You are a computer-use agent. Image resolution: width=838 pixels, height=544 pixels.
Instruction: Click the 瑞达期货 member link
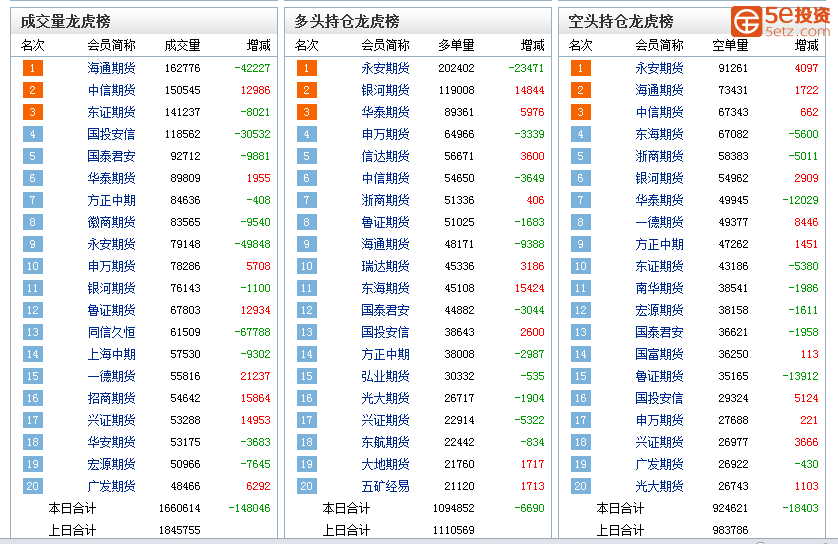point(385,266)
